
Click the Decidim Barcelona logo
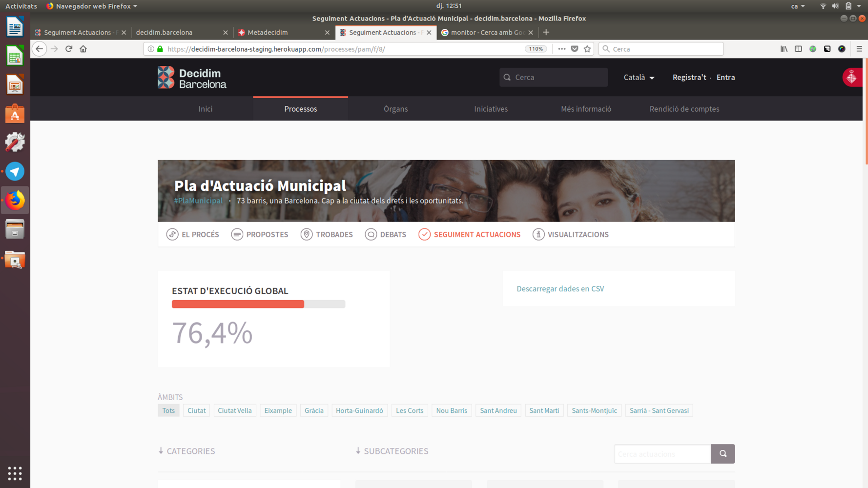coord(192,78)
